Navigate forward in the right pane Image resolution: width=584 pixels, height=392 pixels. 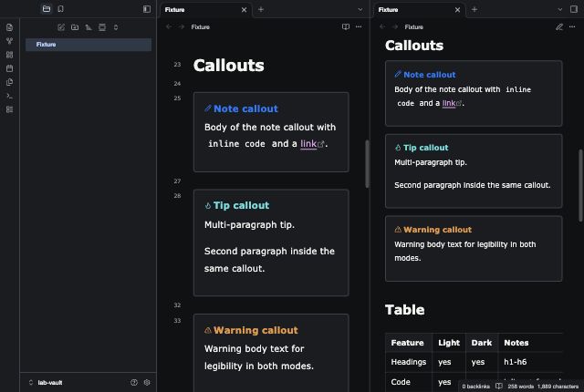(395, 26)
